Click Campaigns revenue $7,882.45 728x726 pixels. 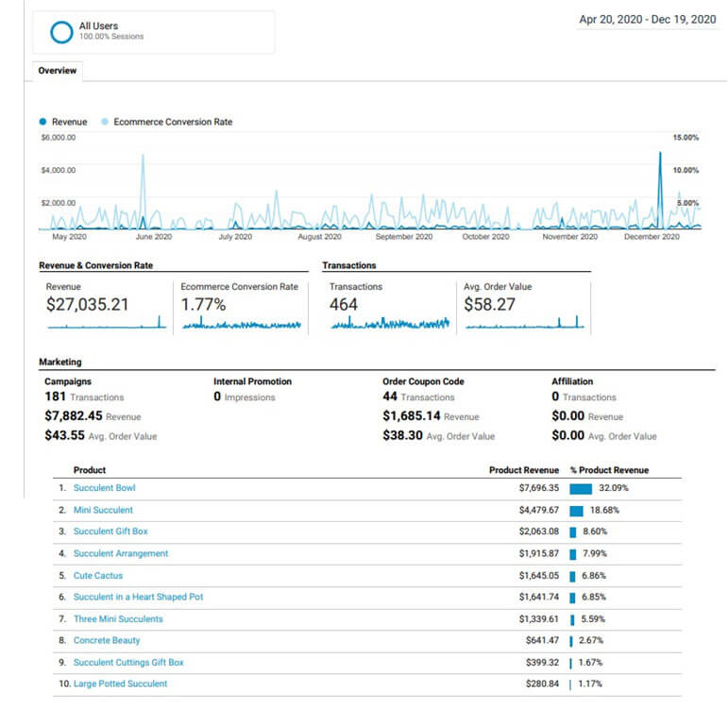coord(74,416)
